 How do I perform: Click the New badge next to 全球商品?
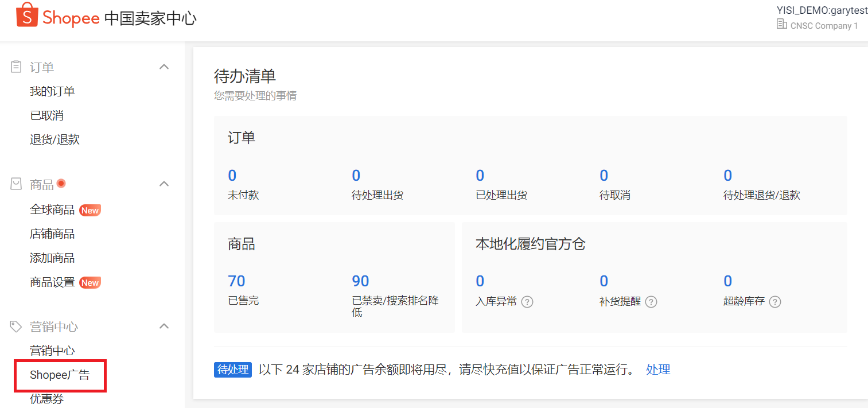(90, 211)
